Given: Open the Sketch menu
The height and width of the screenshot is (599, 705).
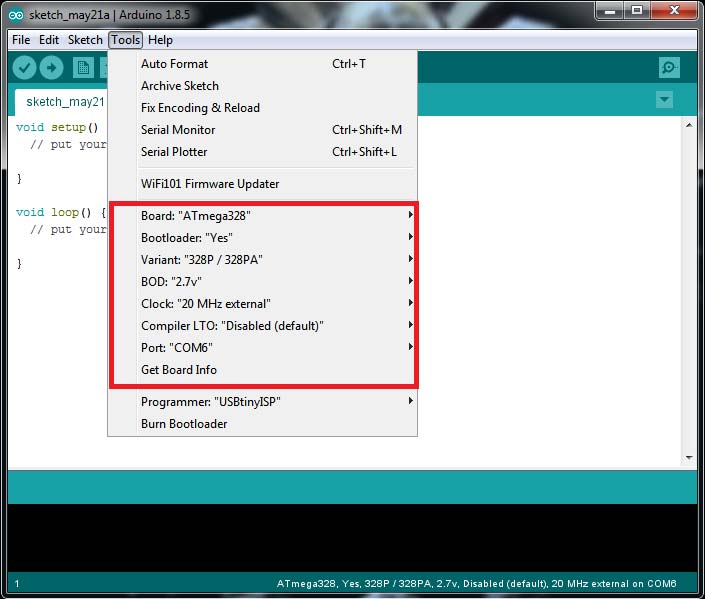Looking at the screenshot, I should (85, 40).
